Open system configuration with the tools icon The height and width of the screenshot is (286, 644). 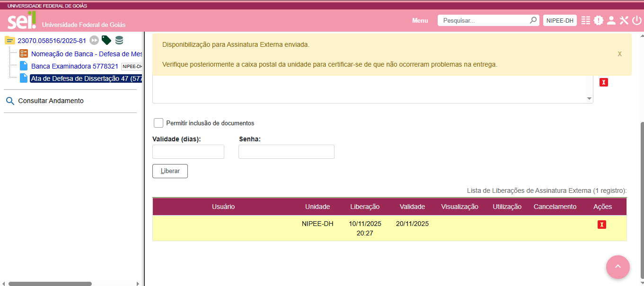click(x=624, y=20)
